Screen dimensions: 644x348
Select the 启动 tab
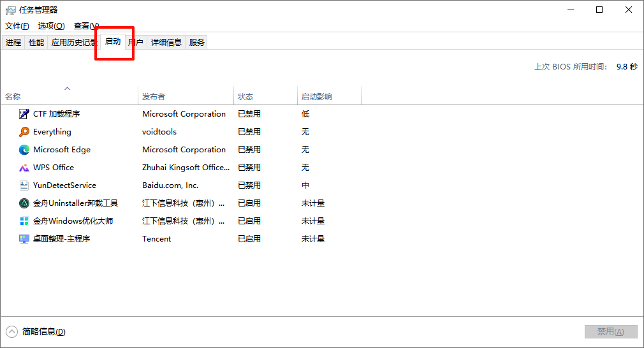click(112, 41)
